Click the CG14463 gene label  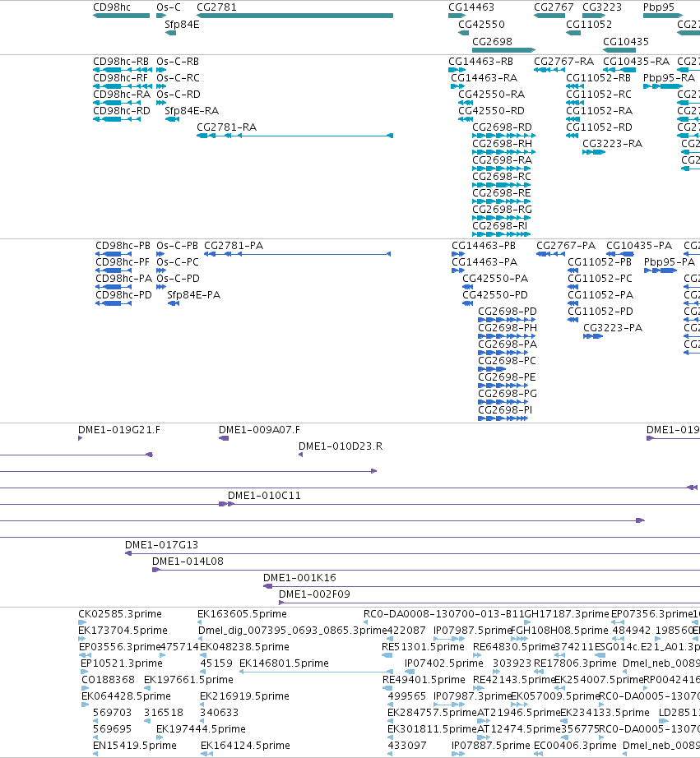[471, 7]
